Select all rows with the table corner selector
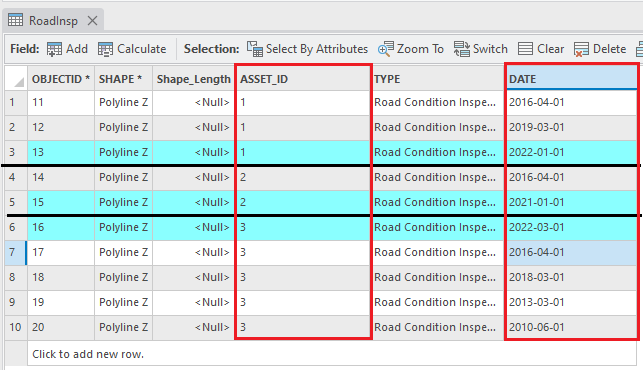The height and width of the screenshot is (370, 643). click(16, 78)
